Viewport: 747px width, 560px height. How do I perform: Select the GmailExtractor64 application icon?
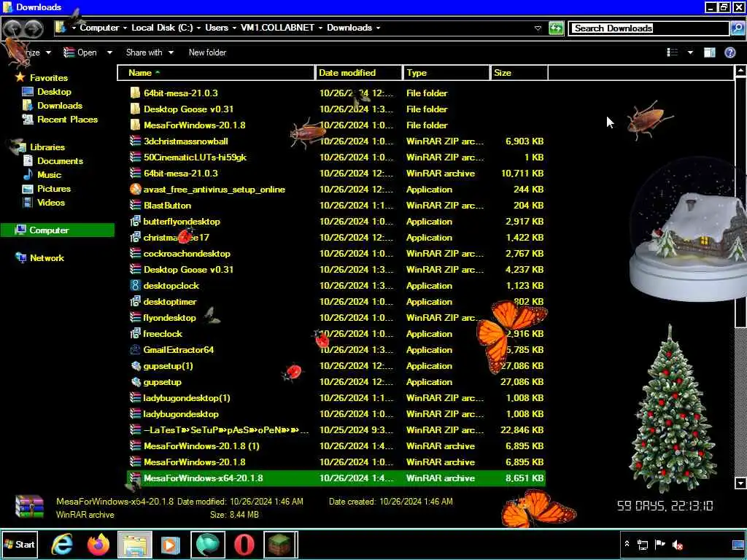click(135, 349)
